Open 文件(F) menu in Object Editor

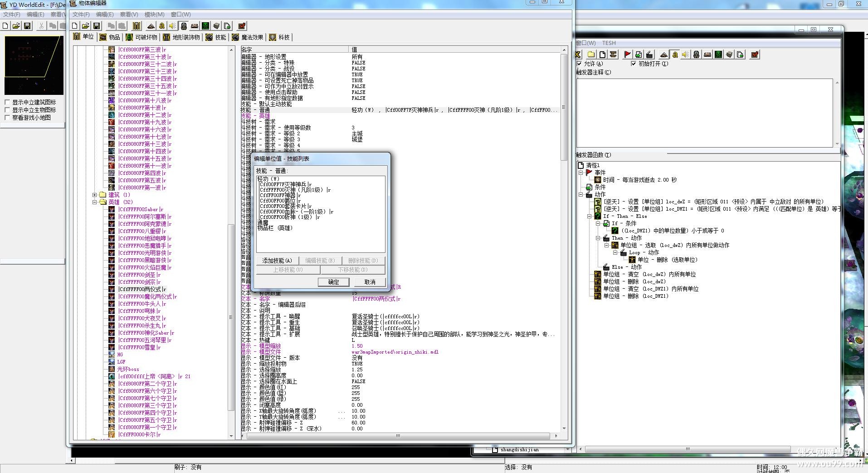coord(81,15)
